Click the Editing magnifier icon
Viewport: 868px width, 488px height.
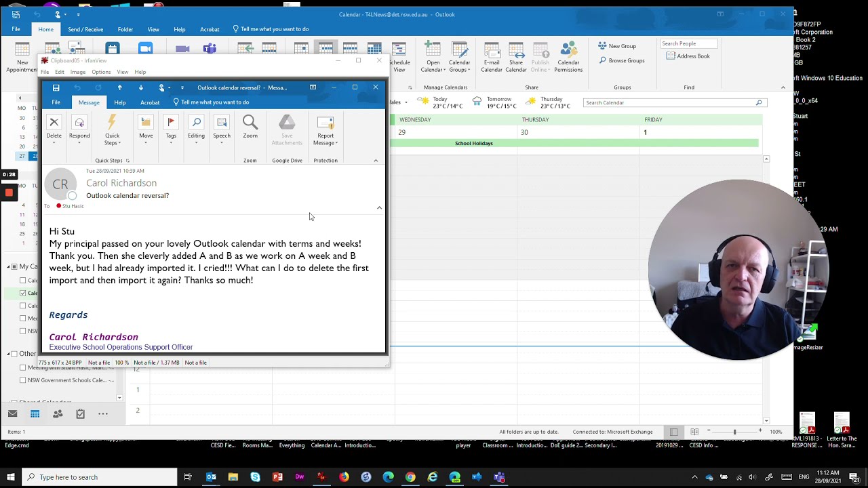pyautogui.click(x=196, y=123)
